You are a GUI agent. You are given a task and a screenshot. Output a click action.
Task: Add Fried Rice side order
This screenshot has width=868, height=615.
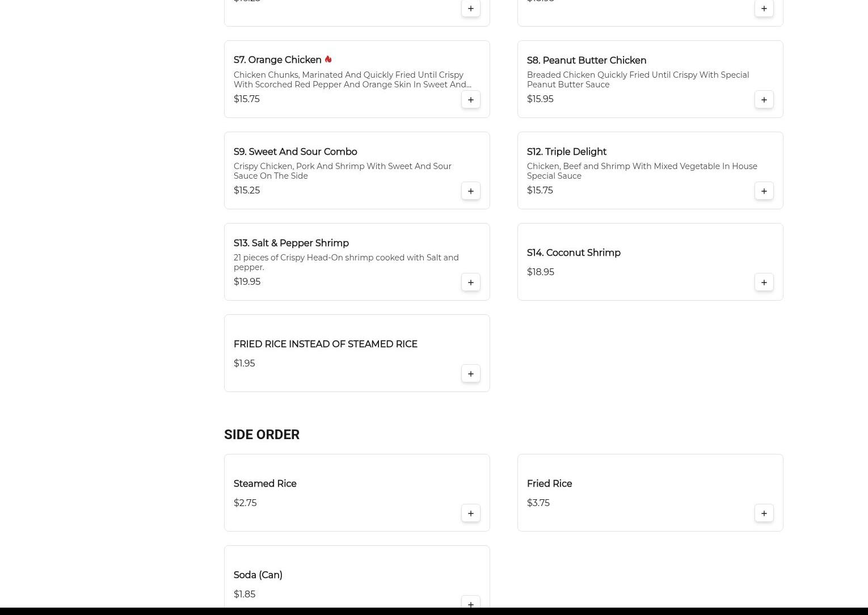(x=764, y=513)
